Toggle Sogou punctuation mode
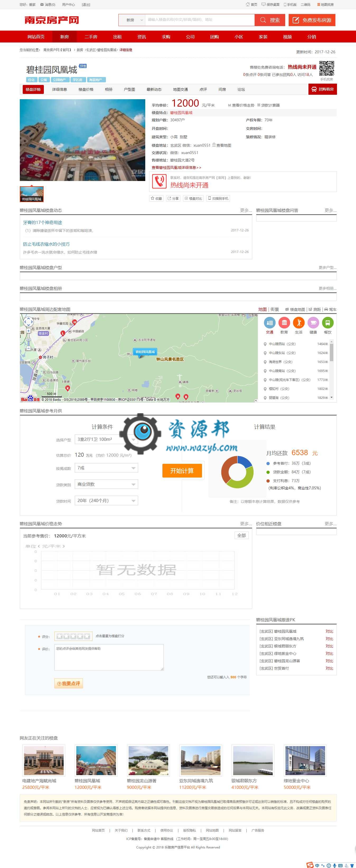The width and height of the screenshot is (356, 868). [x=323, y=866]
